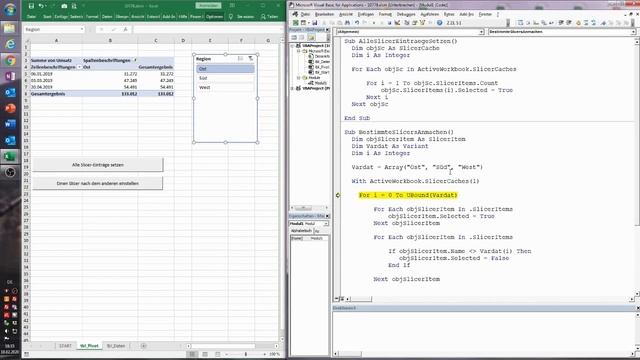Click the Insert Function fx icon
The height and width of the screenshot is (360, 640).
(125, 29)
